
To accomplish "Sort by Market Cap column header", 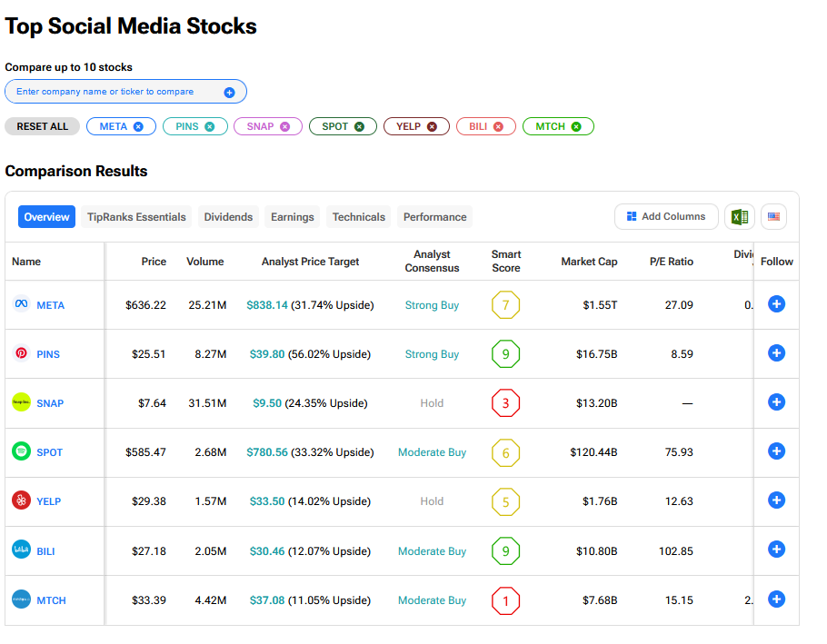I will pyautogui.click(x=589, y=262).
